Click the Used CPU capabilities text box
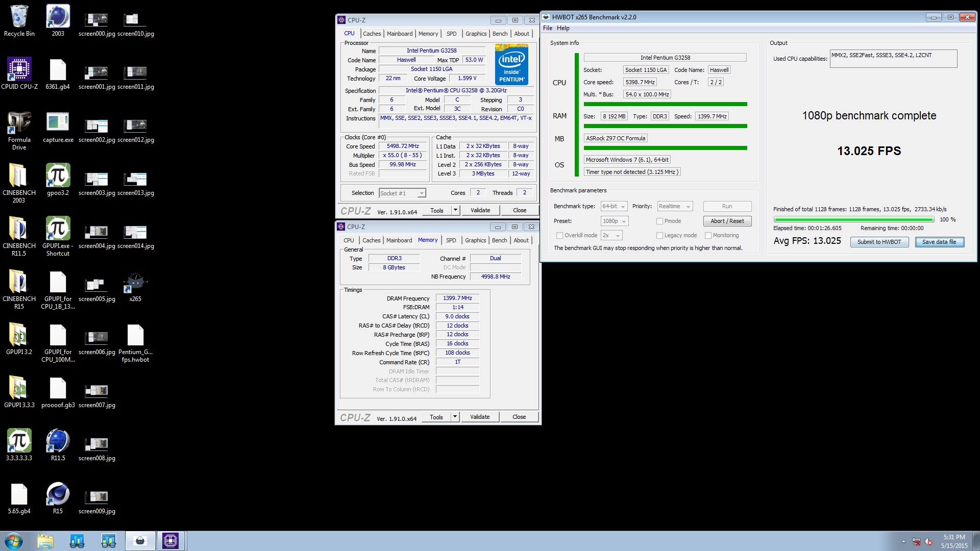Screen dimensions: 980x551 coord(893,58)
